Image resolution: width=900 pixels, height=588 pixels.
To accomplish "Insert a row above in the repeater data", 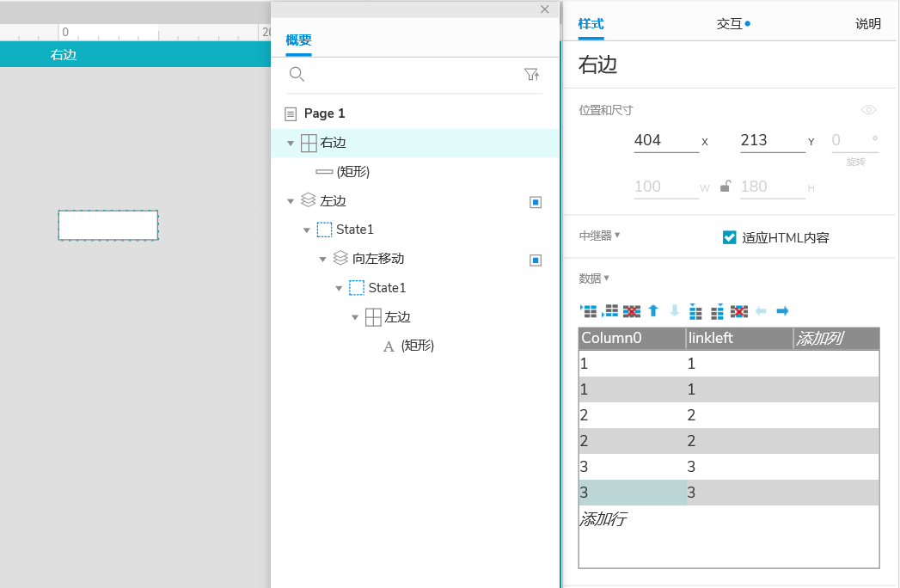I will click(588, 311).
